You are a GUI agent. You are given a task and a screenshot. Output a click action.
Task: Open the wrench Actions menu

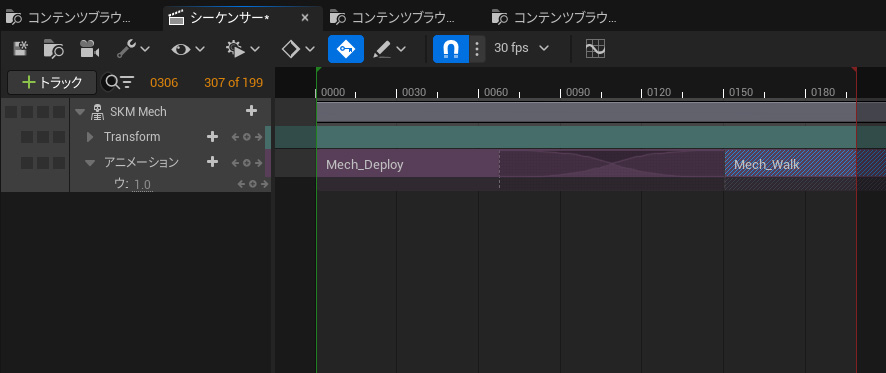tap(133, 49)
